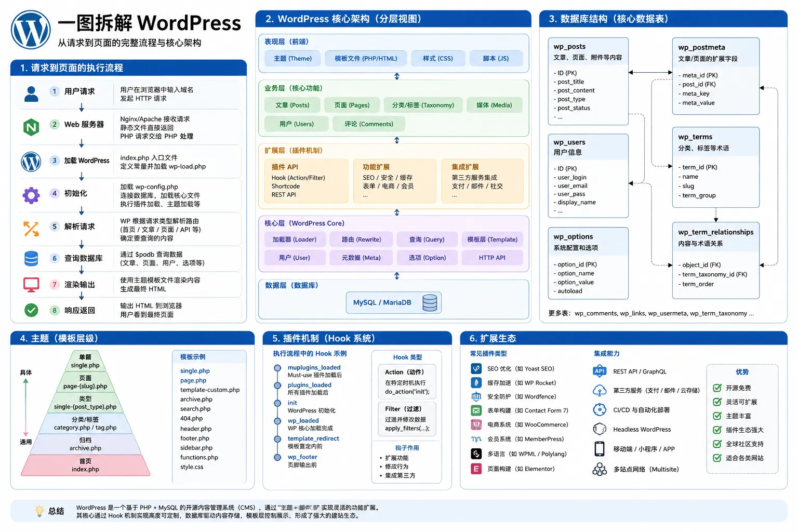Click the checkbox beside 灵活可扩展
The height and width of the screenshot is (532, 798).
[717, 402]
